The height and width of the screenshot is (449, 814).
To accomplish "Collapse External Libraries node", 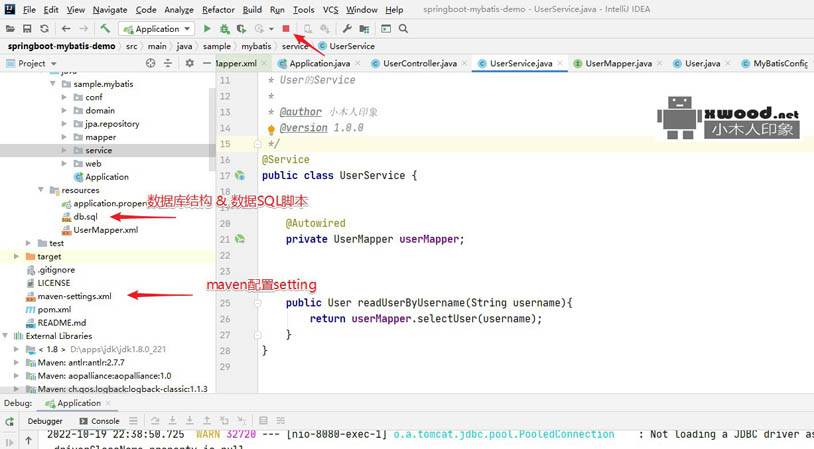I will pyautogui.click(x=5, y=336).
